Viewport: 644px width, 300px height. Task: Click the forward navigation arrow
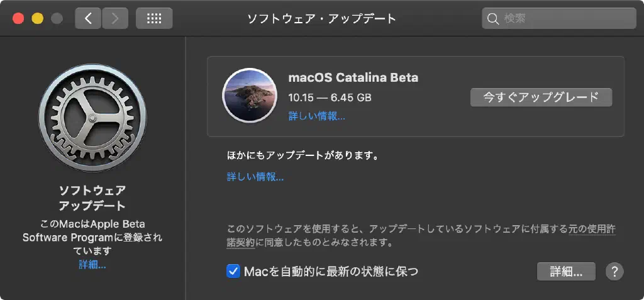click(114, 18)
